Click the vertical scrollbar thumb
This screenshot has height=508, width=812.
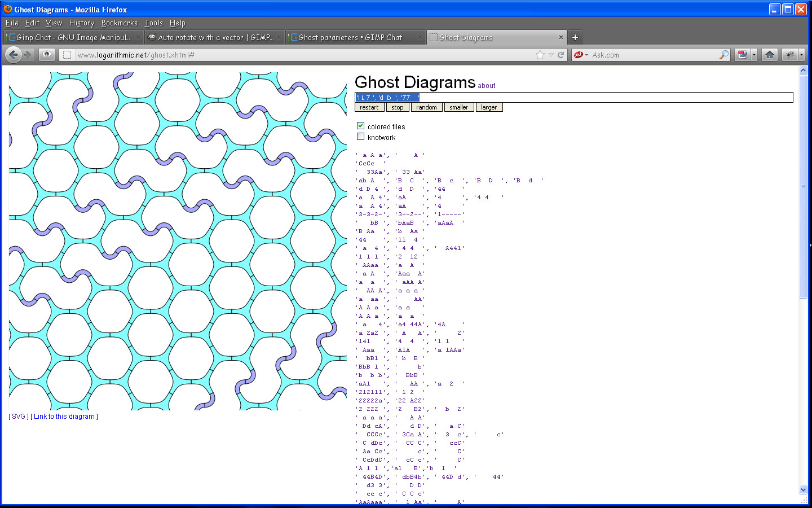pyautogui.click(x=804, y=187)
